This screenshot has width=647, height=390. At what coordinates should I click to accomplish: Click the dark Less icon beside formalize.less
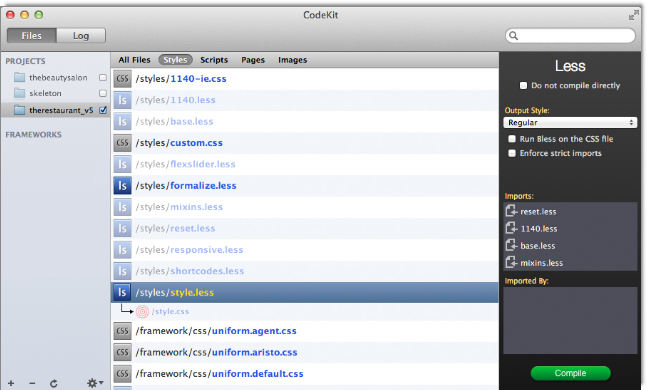pos(123,186)
